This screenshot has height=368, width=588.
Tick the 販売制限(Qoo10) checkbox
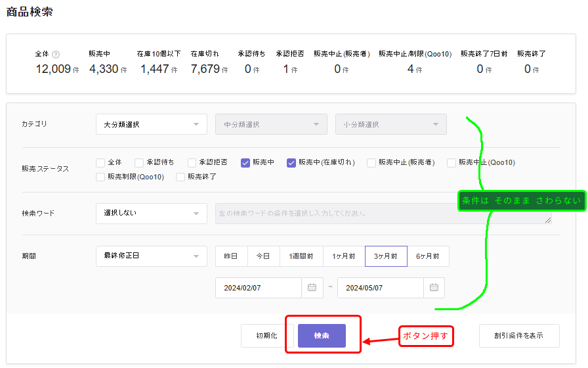point(100,177)
